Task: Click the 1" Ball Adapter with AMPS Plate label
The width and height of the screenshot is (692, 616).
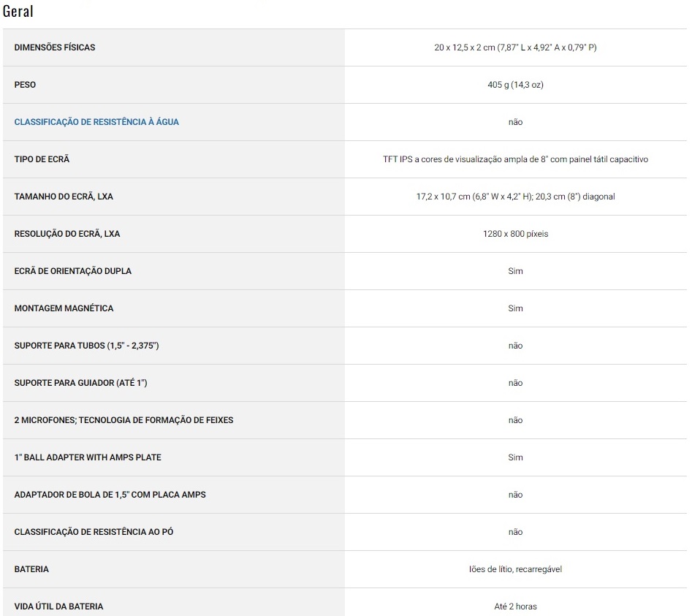Action: click(x=88, y=457)
